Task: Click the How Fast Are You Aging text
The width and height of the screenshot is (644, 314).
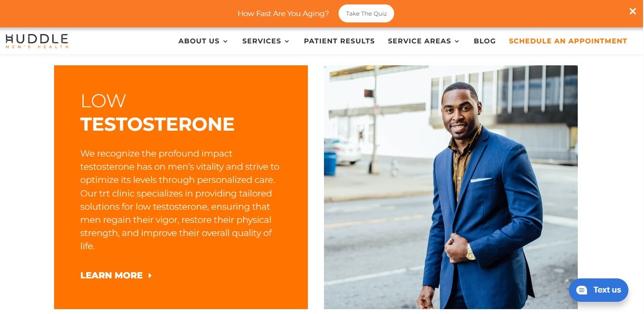Action: (x=284, y=14)
